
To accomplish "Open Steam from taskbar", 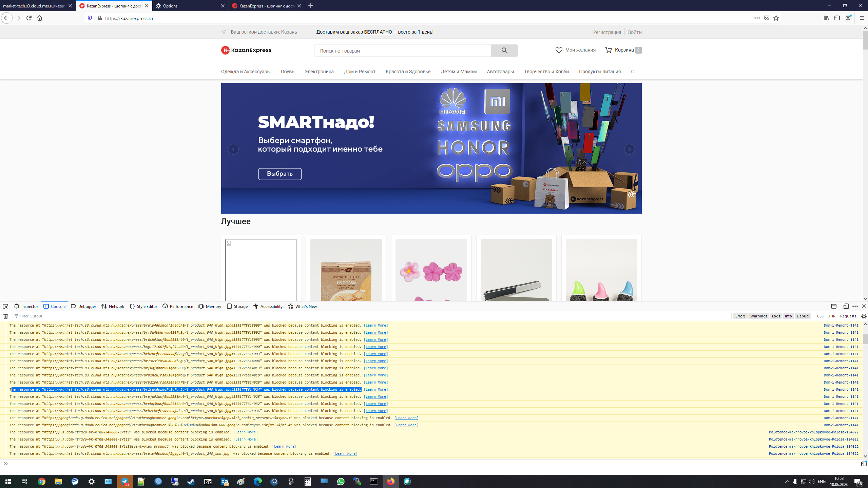I will (191, 481).
